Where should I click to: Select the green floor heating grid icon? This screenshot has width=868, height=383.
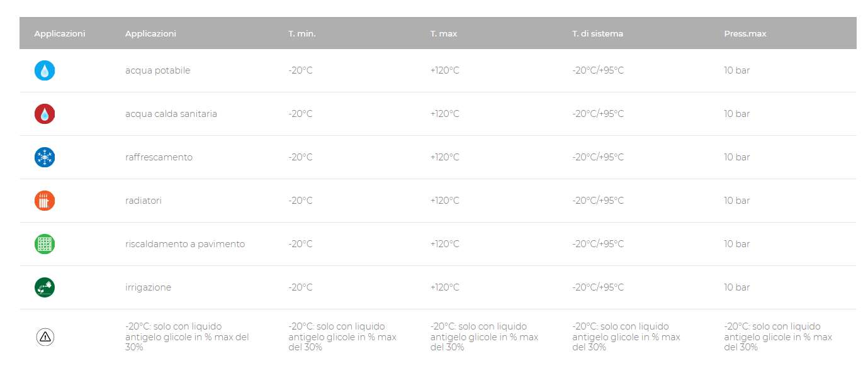tap(45, 244)
